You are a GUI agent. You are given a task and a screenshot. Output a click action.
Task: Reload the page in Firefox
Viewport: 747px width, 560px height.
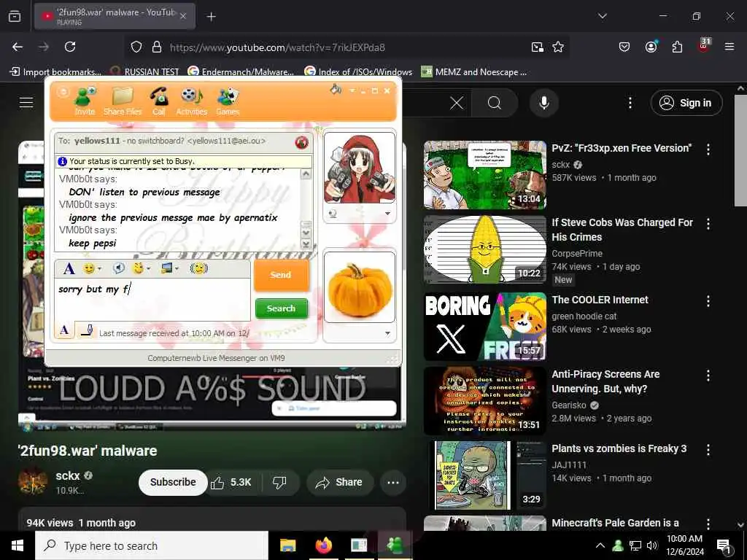pyautogui.click(x=70, y=47)
